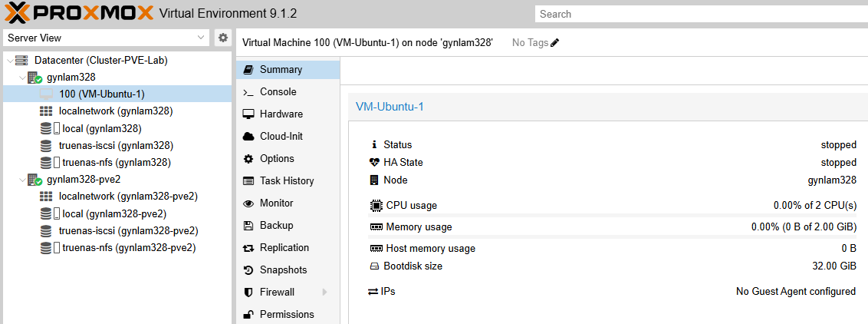
Task: Open the Task History tab
Action: (x=288, y=181)
